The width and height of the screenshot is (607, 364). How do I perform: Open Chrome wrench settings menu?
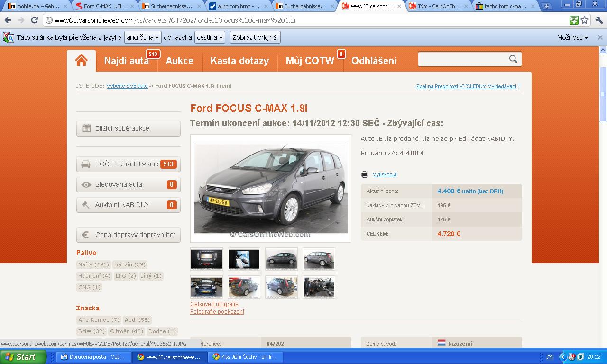click(598, 20)
